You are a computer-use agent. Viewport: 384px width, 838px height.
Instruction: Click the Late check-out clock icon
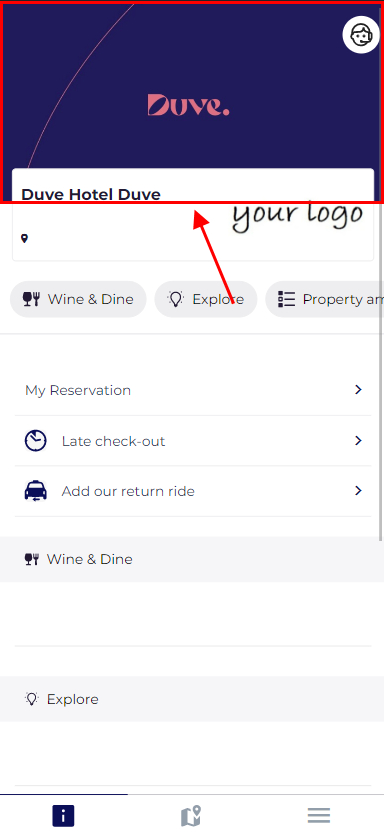(36, 441)
